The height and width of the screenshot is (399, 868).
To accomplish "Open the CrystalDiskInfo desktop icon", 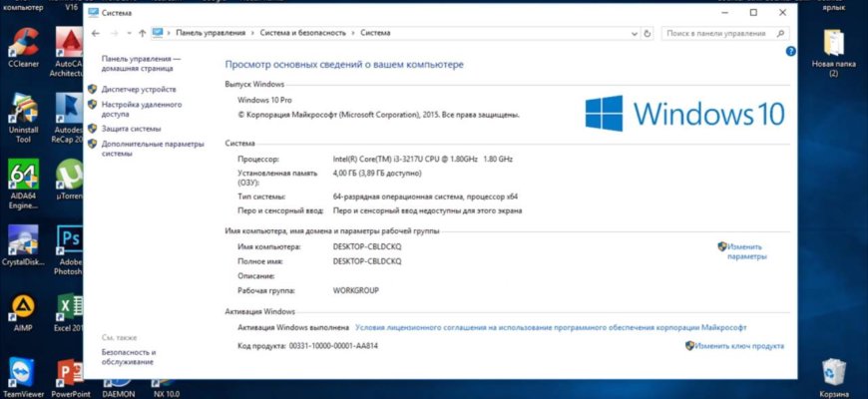I will coord(22,241).
